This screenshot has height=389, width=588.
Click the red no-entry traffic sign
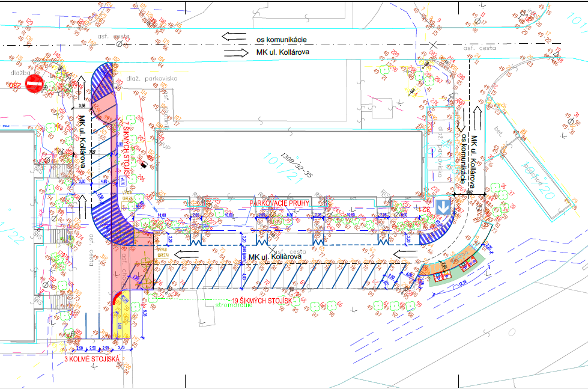[x=34, y=84]
